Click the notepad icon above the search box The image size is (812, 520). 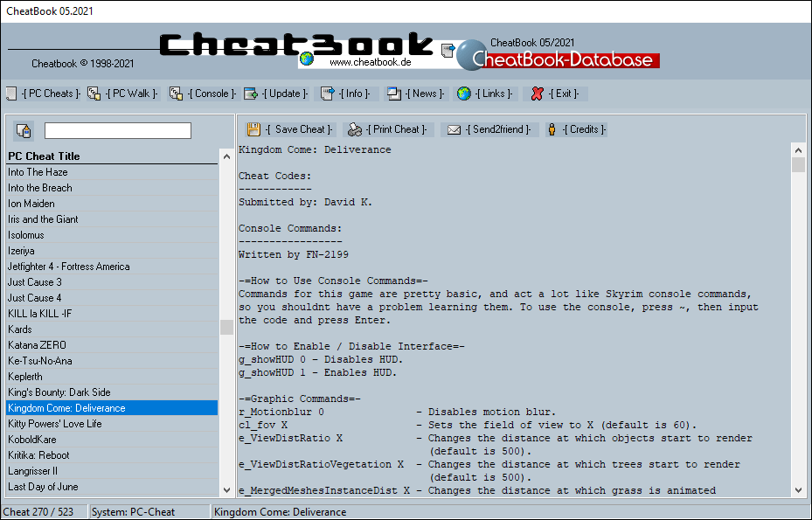[24, 129]
